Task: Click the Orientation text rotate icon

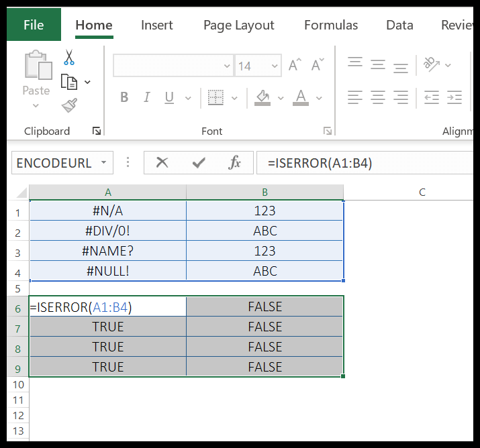Action: pyautogui.click(x=431, y=64)
